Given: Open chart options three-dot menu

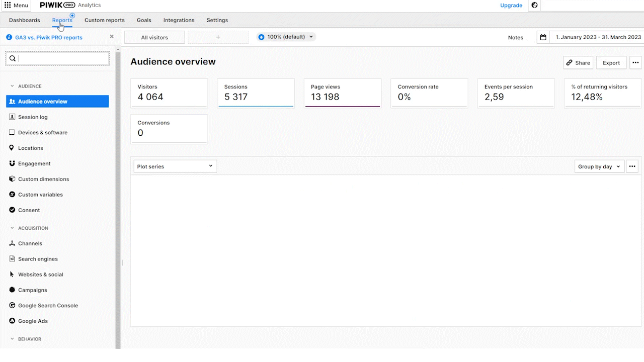Looking at the screenshot, I should [632, 166].
